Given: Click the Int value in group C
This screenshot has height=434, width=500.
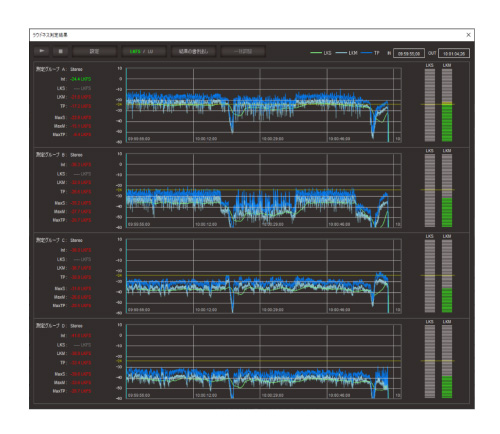Looking at the screenshot, I should 81,250.
